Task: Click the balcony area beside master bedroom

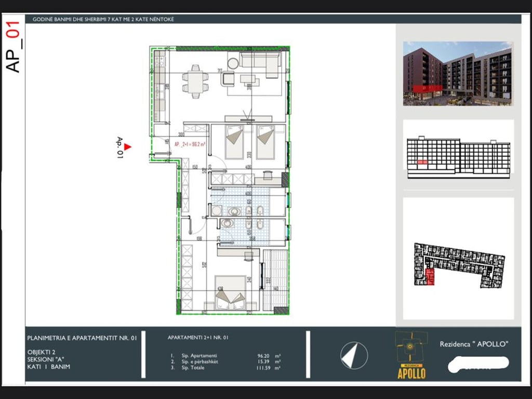Action: click(x=276, y=280)
